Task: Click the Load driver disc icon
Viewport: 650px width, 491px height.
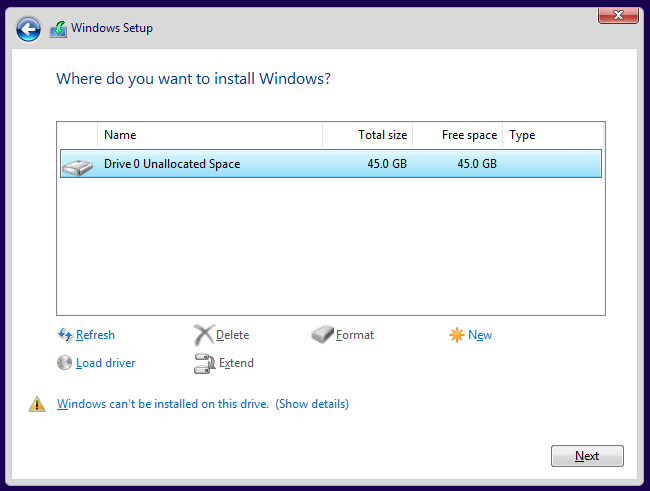Action: 65,363
